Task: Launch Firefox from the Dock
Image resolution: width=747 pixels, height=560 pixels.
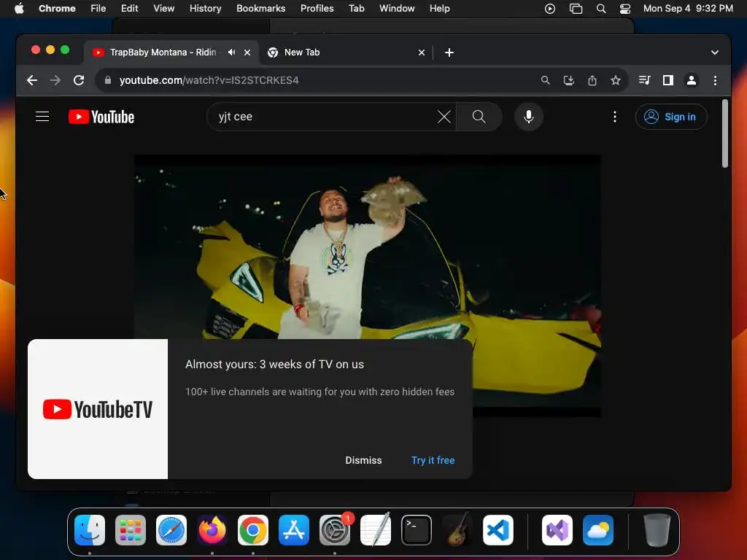Action: [212, 530]
